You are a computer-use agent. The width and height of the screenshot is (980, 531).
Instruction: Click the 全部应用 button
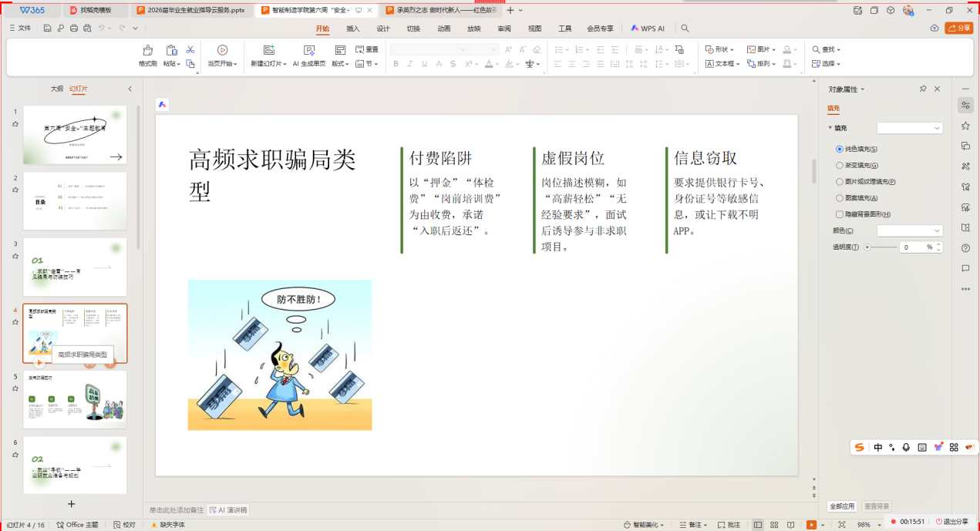pos(842,506)
